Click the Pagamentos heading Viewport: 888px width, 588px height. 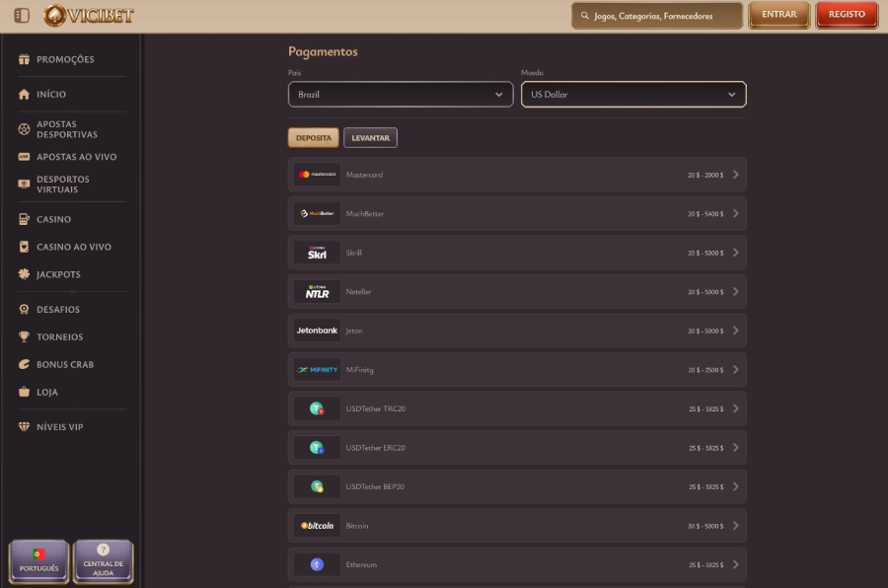click(323, 51)
